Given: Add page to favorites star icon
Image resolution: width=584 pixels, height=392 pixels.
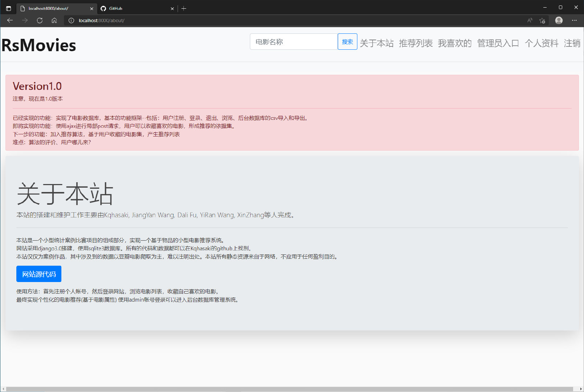Looking at the screenshot, I should tap(542, 21).
